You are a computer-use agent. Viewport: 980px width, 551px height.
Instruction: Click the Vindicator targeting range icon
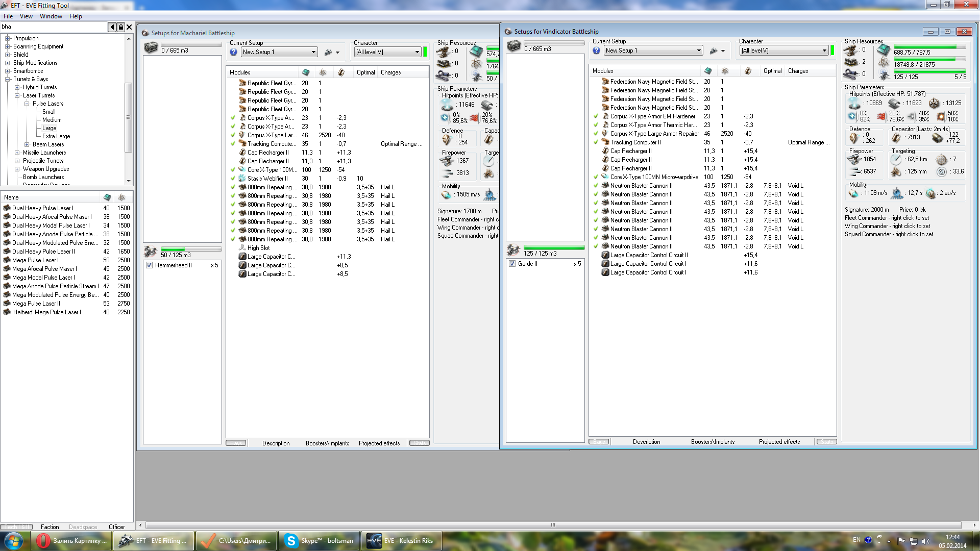[x=896, y=160]
